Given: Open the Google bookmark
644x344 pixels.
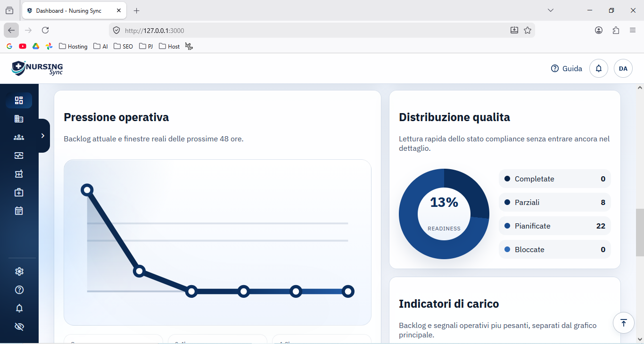Looking at the screenshot, I should (x=9, y=46).
